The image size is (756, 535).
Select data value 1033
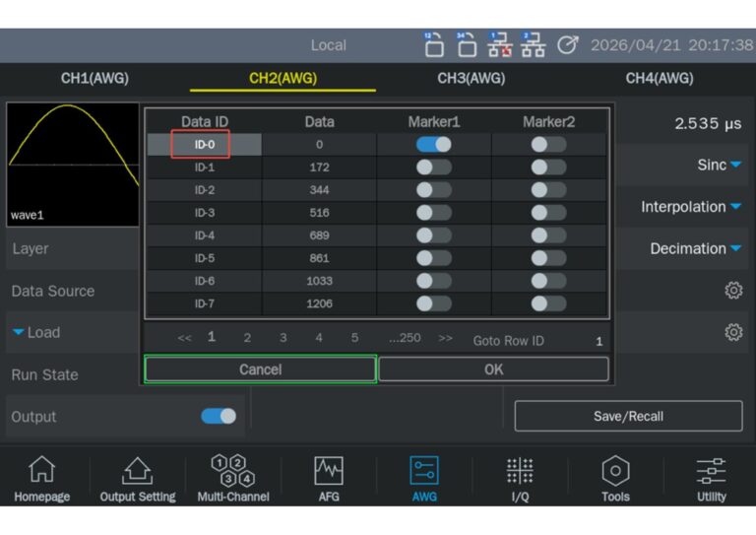coord(319,281)
